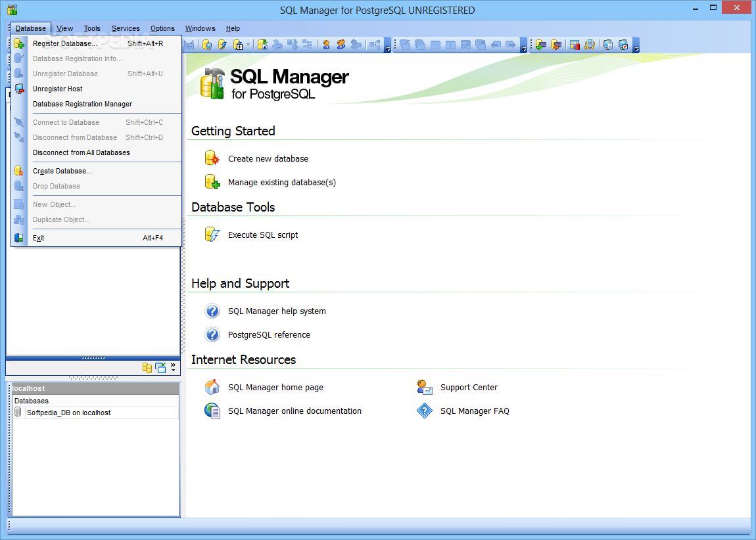Select Create Database... in the Database menu
This screenshot has width=756, height=540.
[x=97, y=171]
